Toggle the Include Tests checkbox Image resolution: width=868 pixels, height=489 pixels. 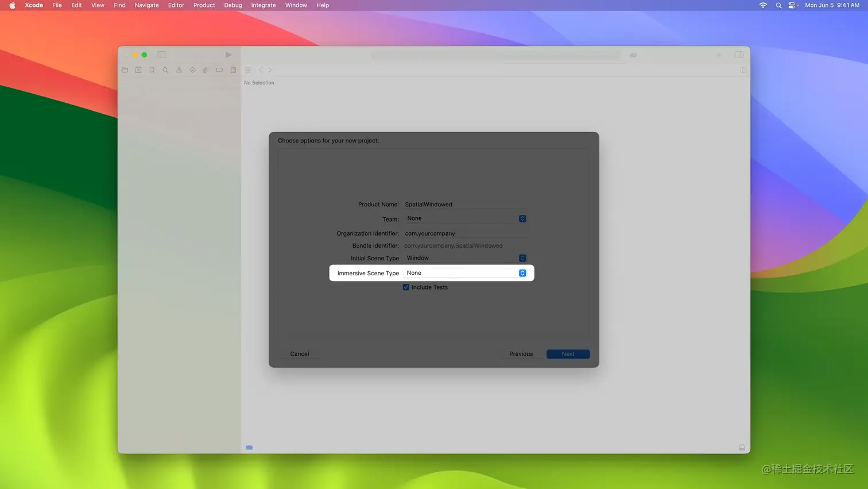tap(406, 287)
